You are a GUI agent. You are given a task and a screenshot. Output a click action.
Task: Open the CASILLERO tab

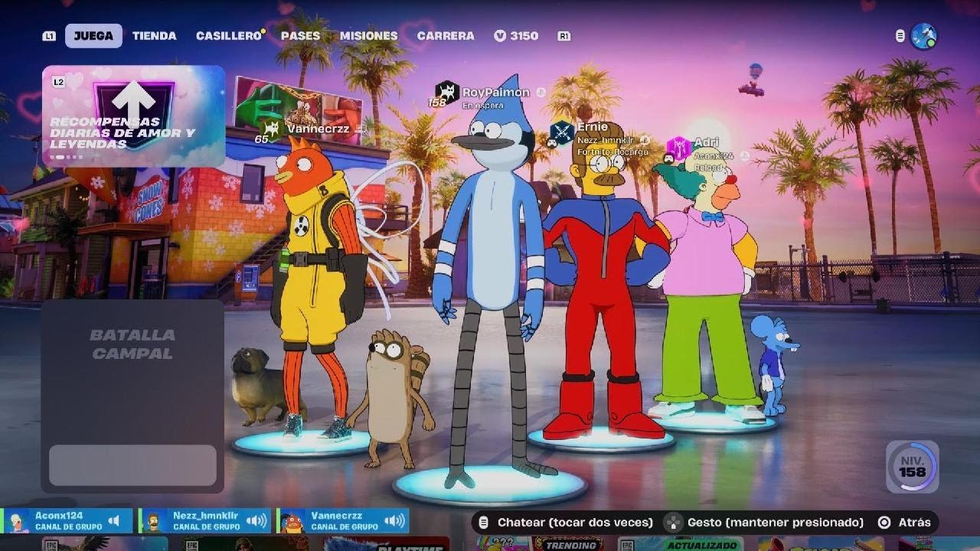click(x=229, y=36)
